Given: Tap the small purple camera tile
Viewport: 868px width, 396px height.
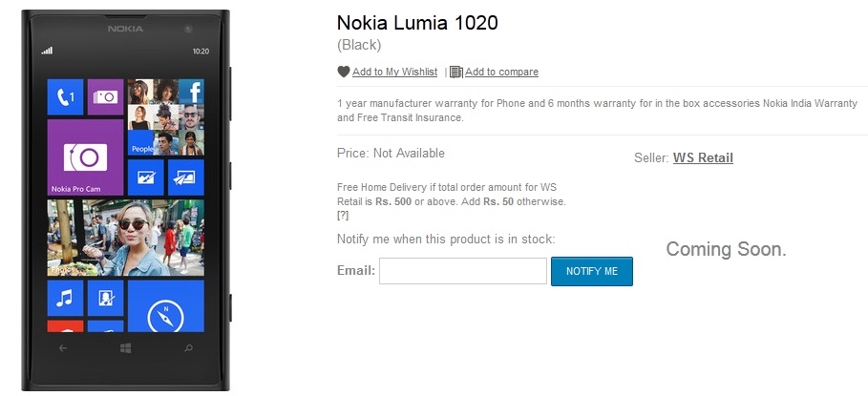Looking at the screenshot, I should (105, 96).
